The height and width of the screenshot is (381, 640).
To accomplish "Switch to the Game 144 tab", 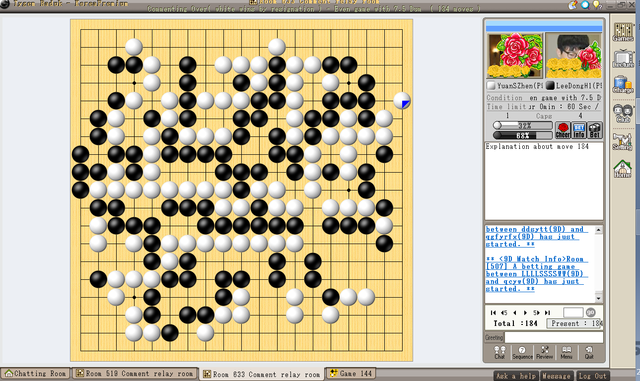I will [351, 373].
